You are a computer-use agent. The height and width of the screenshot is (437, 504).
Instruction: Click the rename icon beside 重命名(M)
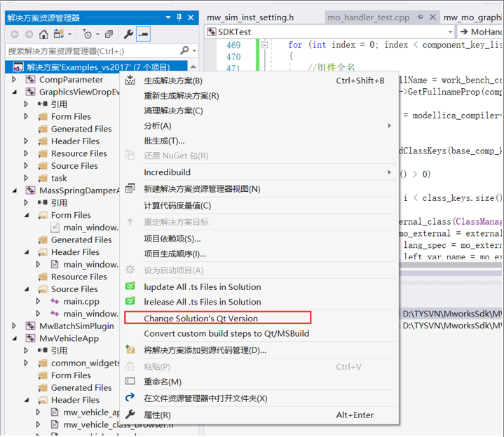130,381
